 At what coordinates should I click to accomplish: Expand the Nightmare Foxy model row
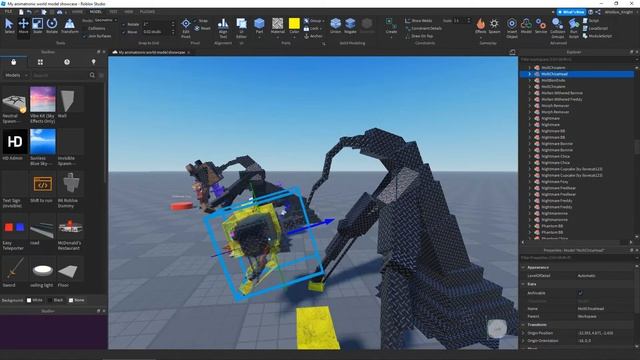tap(530, 182)
